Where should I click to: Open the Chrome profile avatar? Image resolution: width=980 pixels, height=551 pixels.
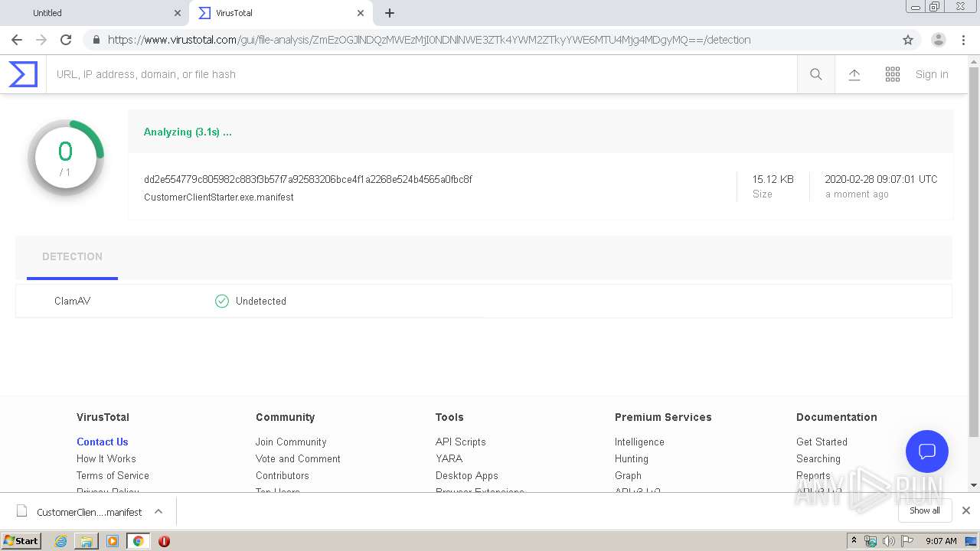939,40
